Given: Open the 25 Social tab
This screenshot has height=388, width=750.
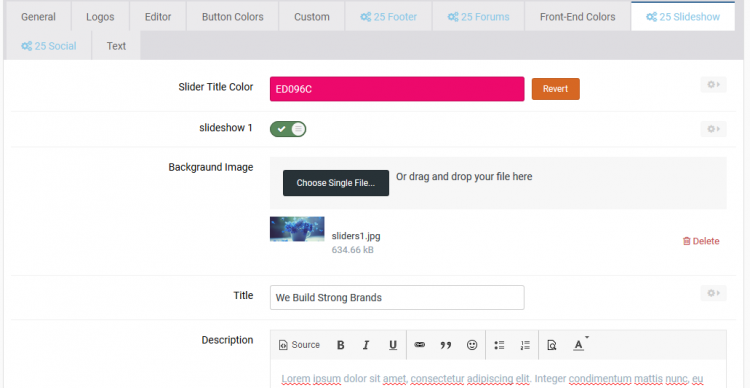Looking at the screenshot, I should (x=48, y=46).
